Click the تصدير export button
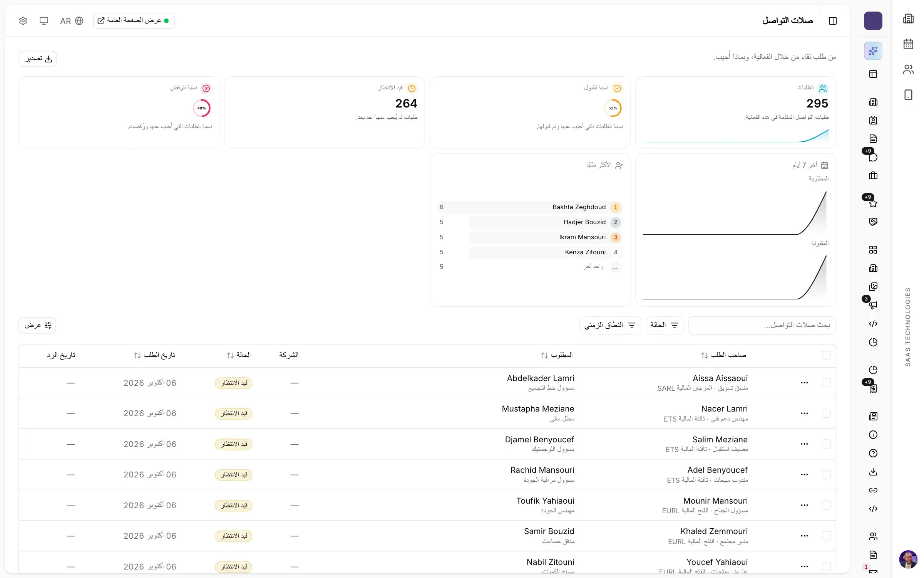The height and width of the screenshot is (578, 924). pos(38,59)
